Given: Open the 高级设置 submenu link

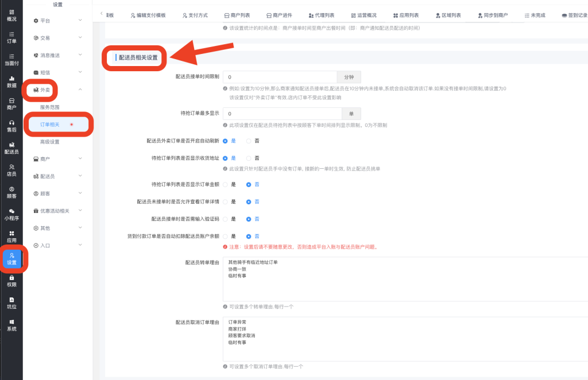Looking at the screenshot, I should [49, 142].
